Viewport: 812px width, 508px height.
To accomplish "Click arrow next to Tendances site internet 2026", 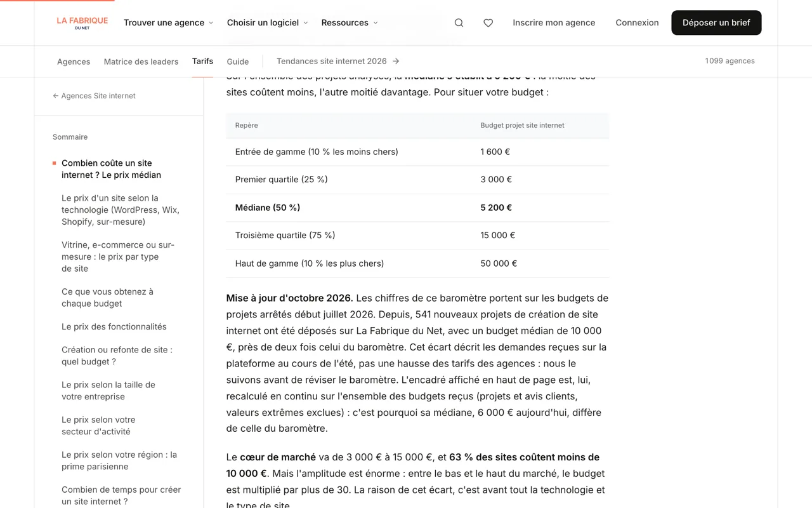I will click(396, 61).
